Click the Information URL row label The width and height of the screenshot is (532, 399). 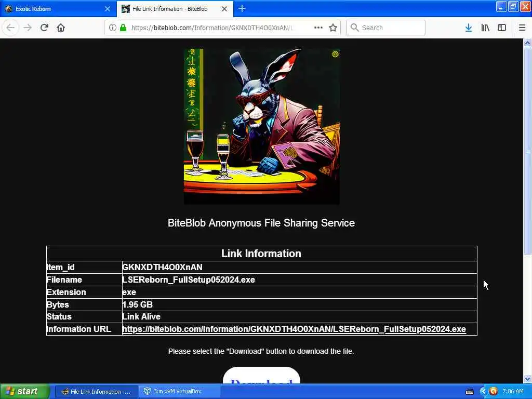[x=79, y=329]
